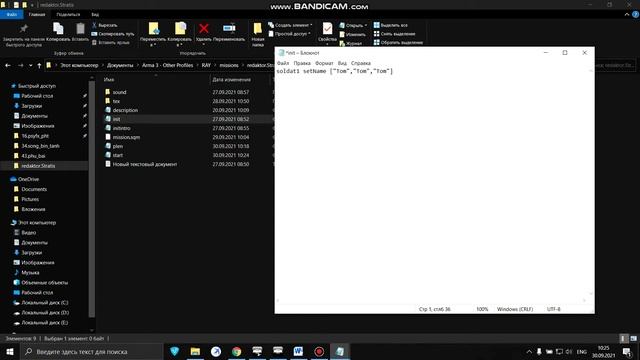This screenshot has width=640, height=360.
Task: Open Explorer help question mark
Action: click(636, 14)
